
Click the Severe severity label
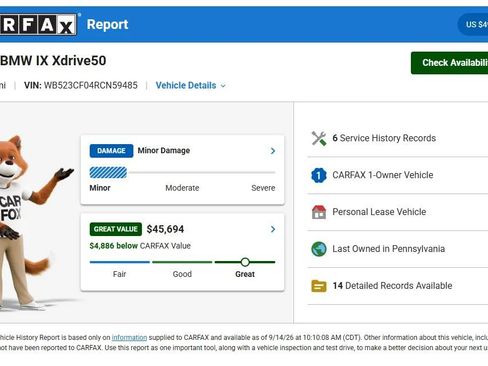click(x=263, y=188)
